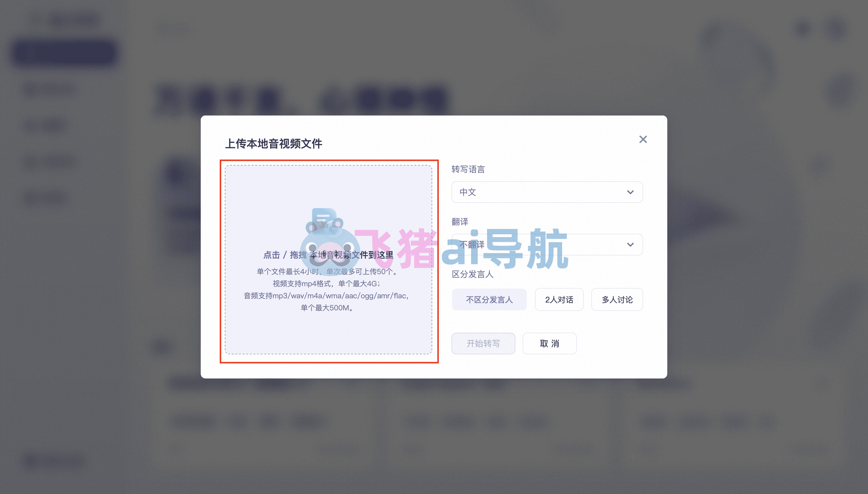The height and width of the screenshot is (494, 868).
Task: Click the upload file illustration icon
Action: 325,221
